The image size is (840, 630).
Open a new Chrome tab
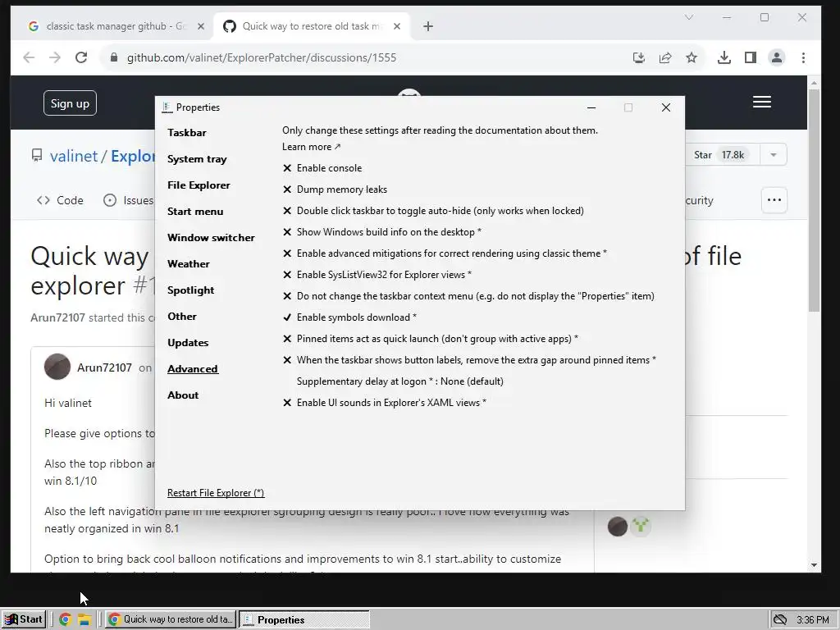click(x=428, y=26)
